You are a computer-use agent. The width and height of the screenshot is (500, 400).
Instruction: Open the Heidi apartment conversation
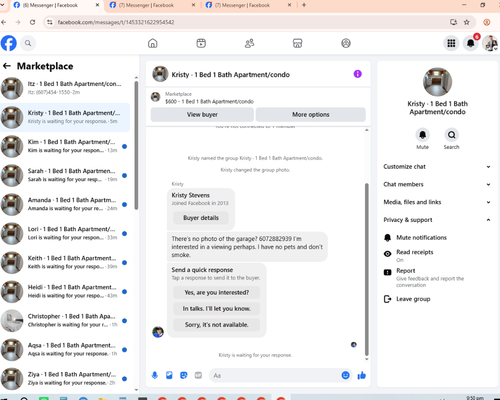click(x=65, y=291)
